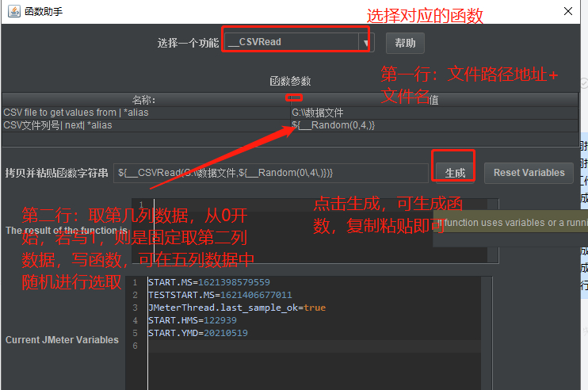This screenshot has height=390, width=588.
Task: Click the function result text area scrollbar
Action: click(x=492, y=231)
